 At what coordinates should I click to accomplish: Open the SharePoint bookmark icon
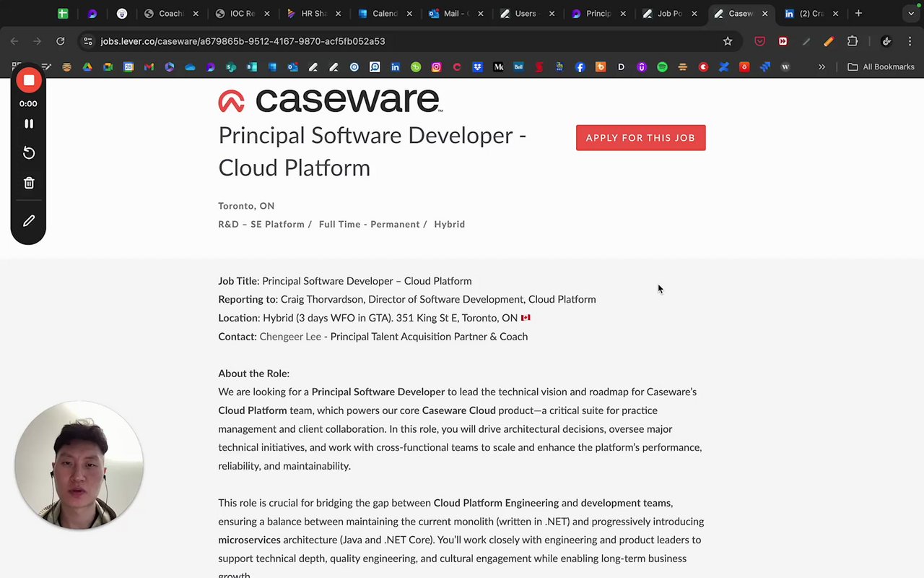(231, 66)
